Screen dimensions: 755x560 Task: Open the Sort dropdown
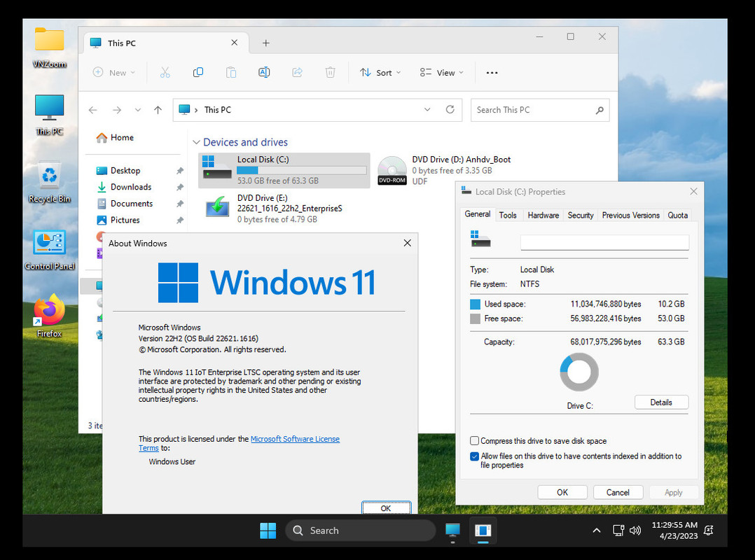point(380,73)
